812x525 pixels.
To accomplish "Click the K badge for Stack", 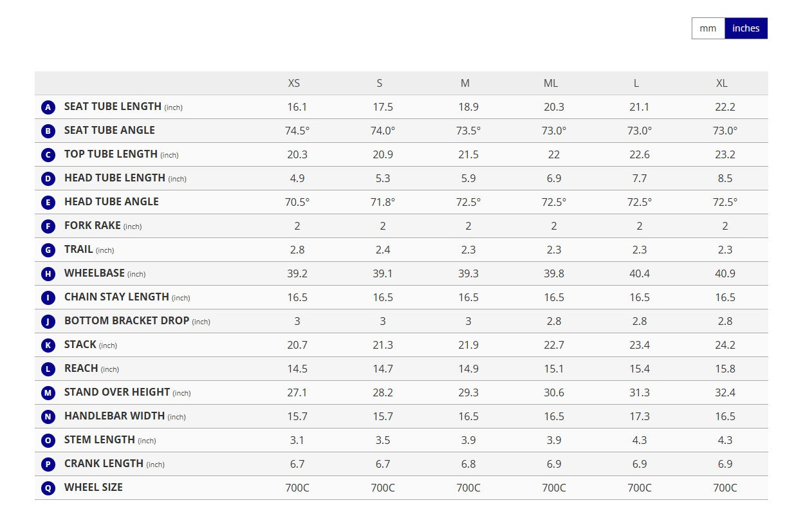I will (48, 345).
